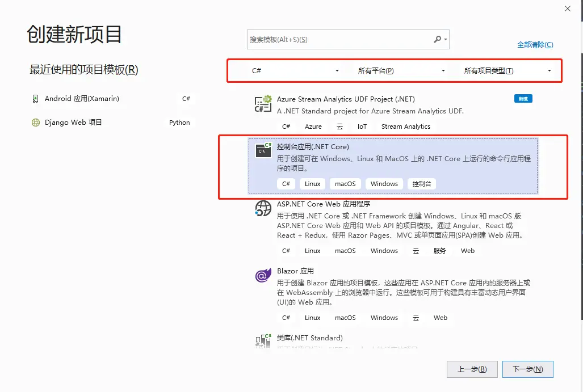Screen dimensions: 583x392
Task: Open the 所有项目类型 project type dropdown
Action: 507,70
